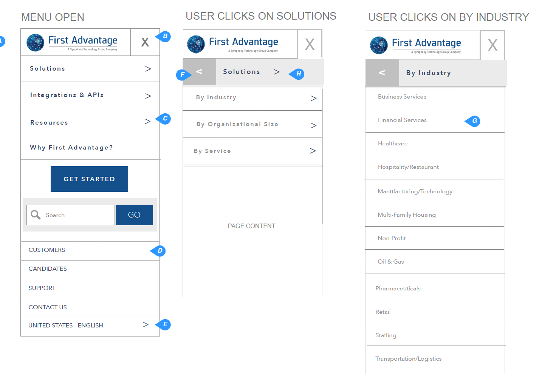Open the Why First Advantage? menu item

coord(71,147)
